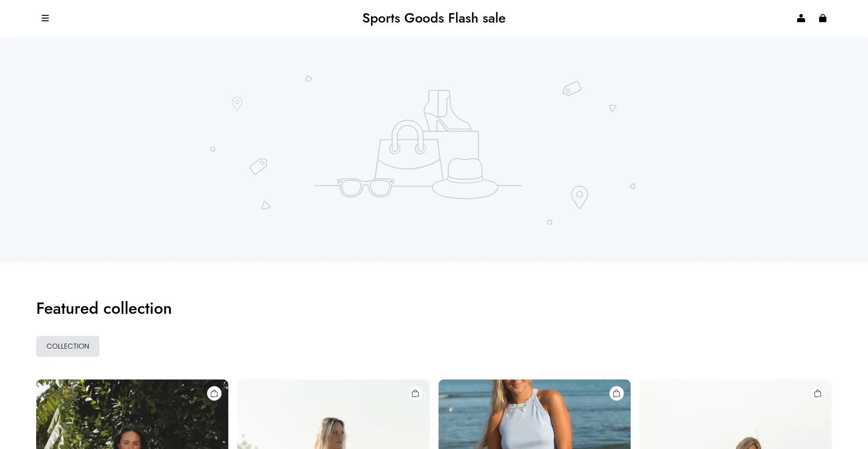Click the sunglasses drawing in the banner
This screenshot has height=449, width=868.
click(x=366, y=188)
